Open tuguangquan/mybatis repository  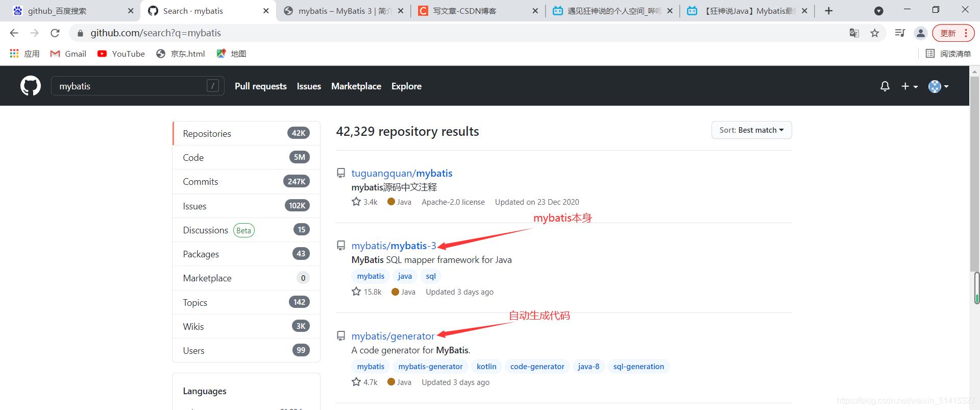pyautogui.click(x=402, y=173)
